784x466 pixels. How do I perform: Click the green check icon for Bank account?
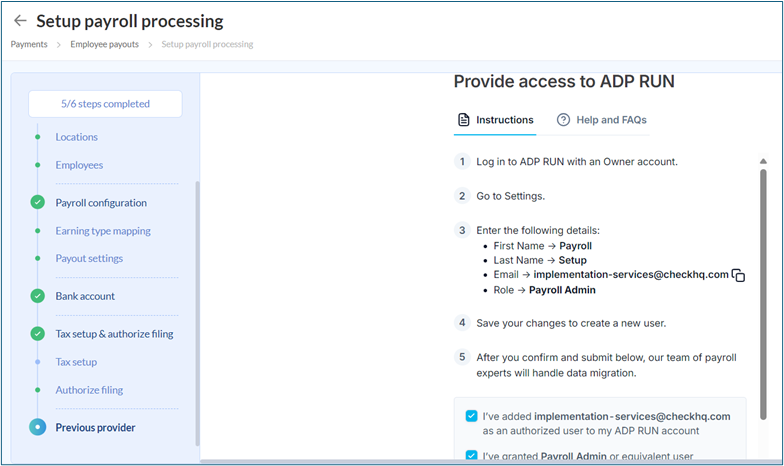point(38,296)
